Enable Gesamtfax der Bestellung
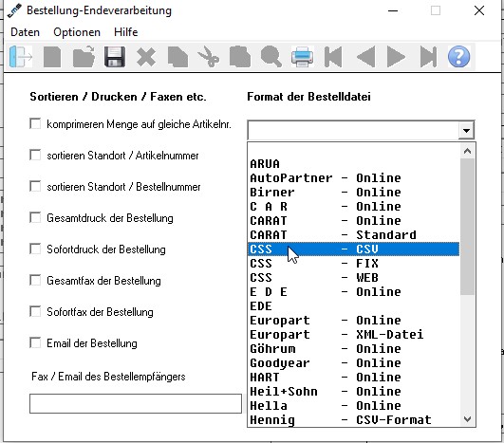Viewport: 504px width, 443px height. pos(35,280)
